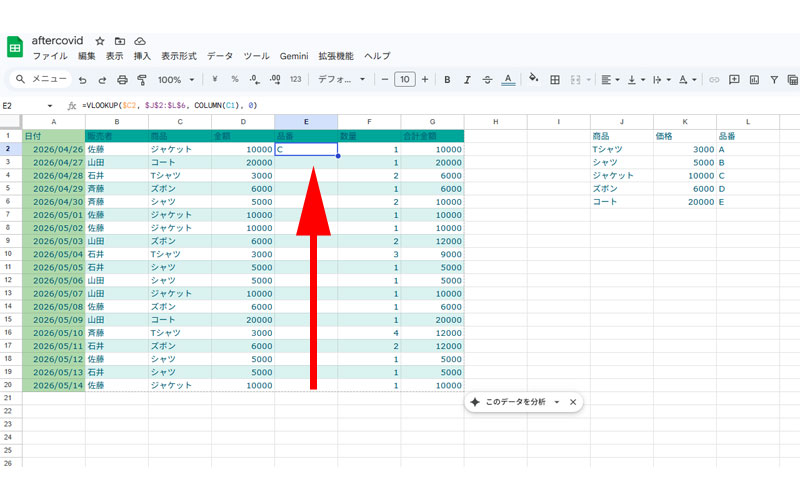This screenshot has width=800, height=500.
Task: Toggle italic formatting
Action: click(467, 80)
